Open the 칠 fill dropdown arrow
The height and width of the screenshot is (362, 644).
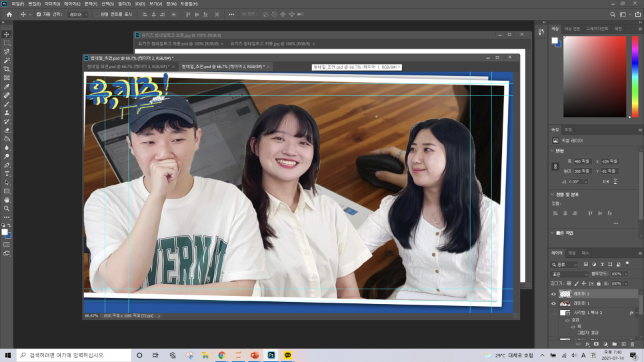click(x=626, y=283)
